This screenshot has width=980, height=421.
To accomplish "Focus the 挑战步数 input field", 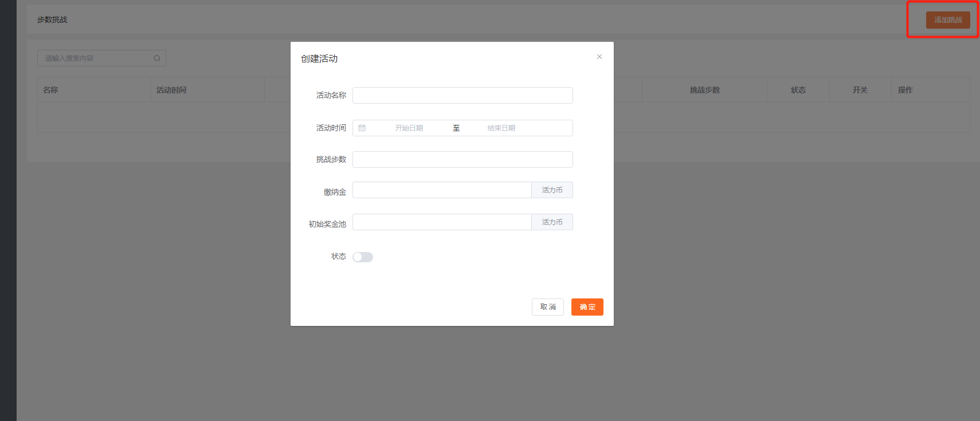I will tap(462, 159).
